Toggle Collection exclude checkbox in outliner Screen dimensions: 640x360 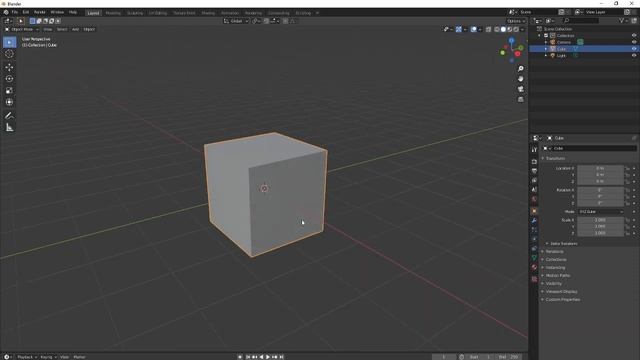click(546, 36)
